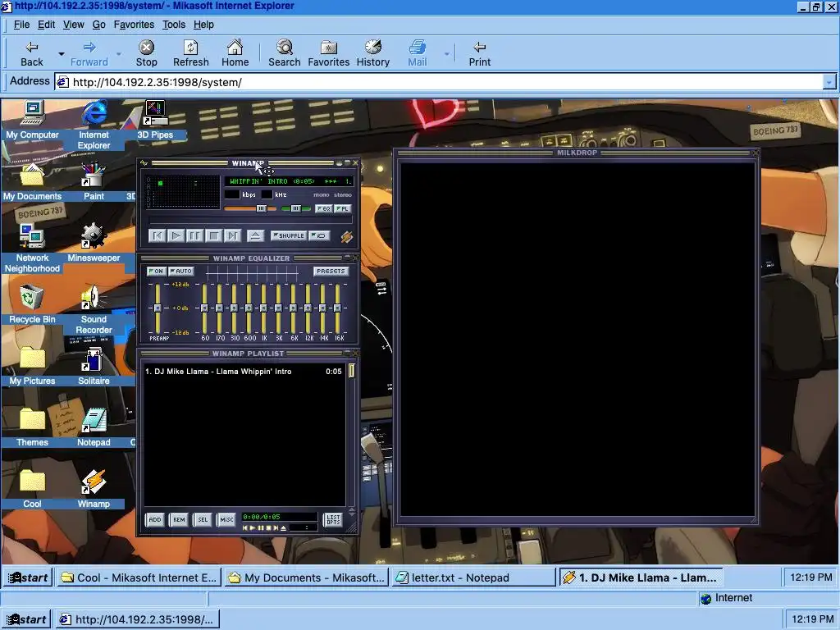Open the Edit menu
This screenshot has width=840, height=630.
coord(46,25)
